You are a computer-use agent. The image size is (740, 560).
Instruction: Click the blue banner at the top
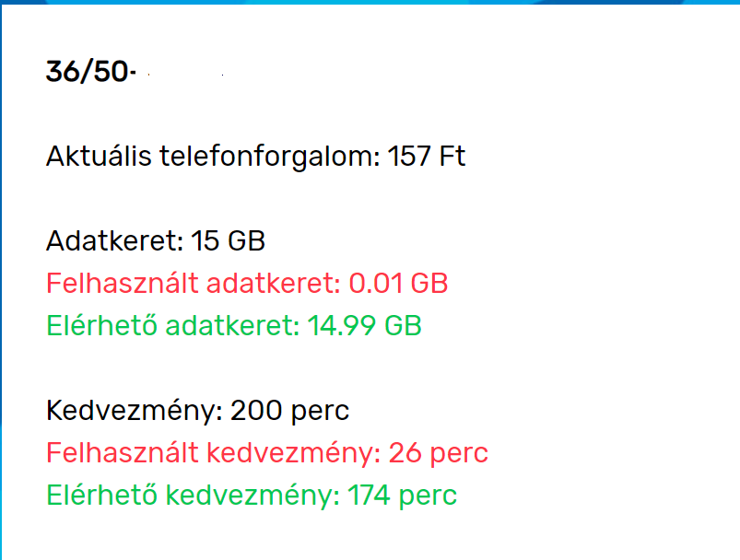tap(369, 3)
